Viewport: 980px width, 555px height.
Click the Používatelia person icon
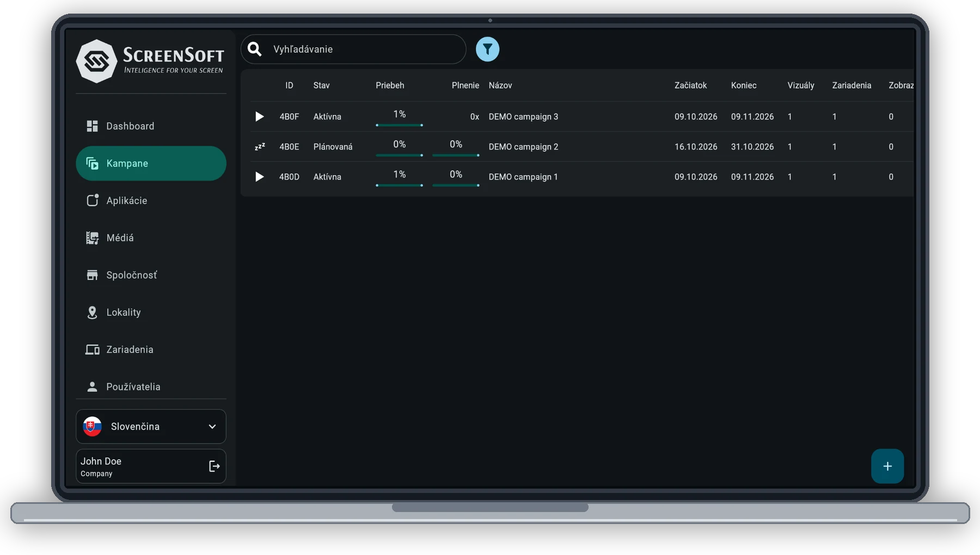pyautogui.click(x=92, y=387)
